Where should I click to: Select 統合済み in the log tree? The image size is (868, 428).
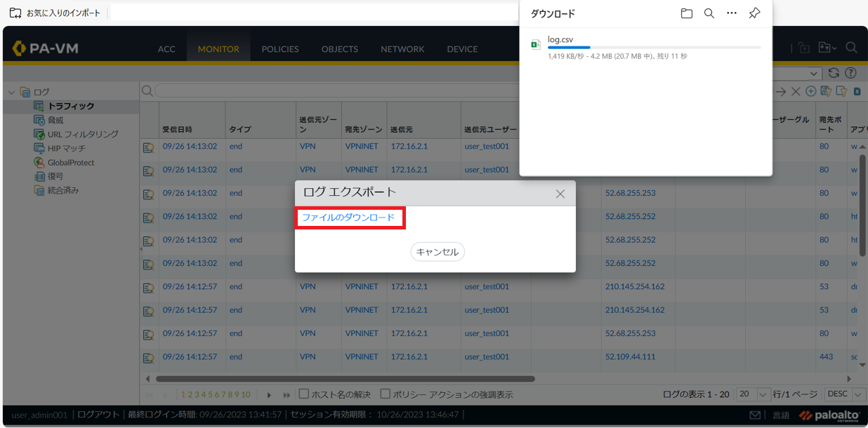63,190
